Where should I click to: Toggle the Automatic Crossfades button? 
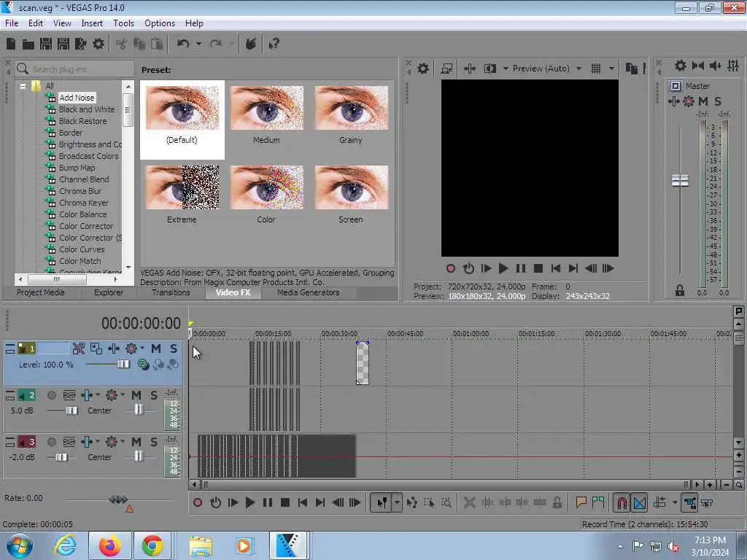[640, 502]
